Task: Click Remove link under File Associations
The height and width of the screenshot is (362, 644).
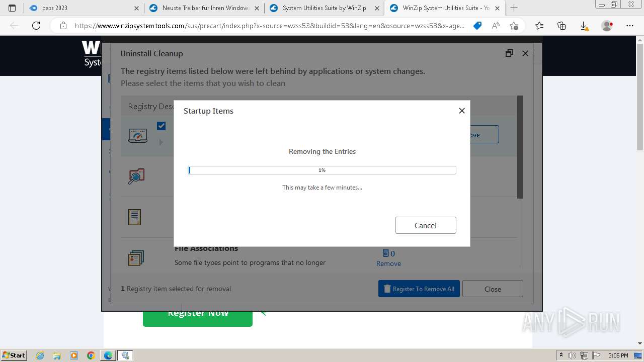Action: point(388,263)
